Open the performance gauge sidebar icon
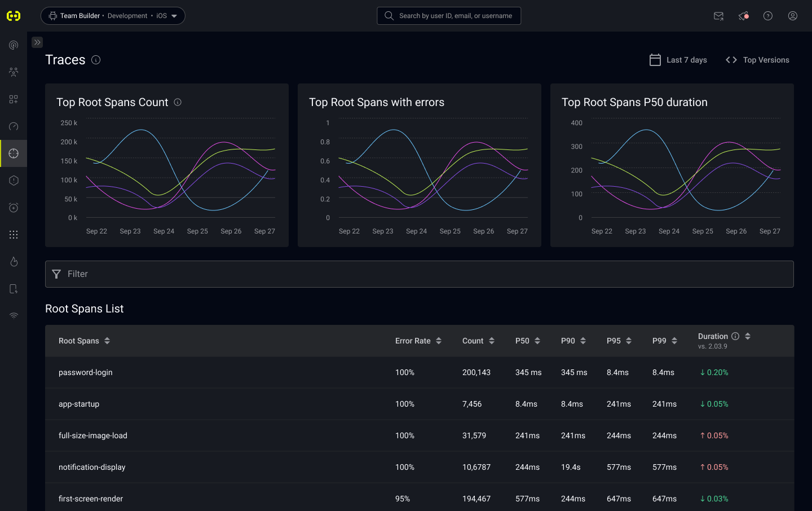This screenshot has width=812, height=511. click(14, 126)
